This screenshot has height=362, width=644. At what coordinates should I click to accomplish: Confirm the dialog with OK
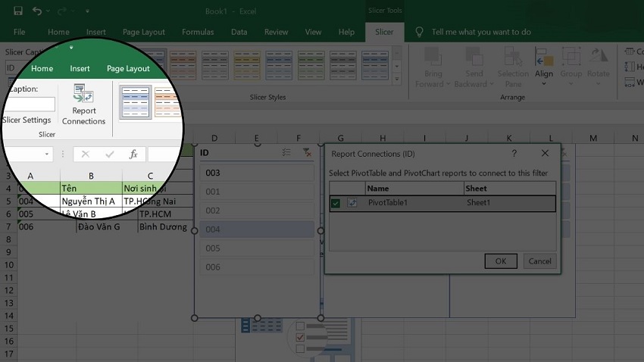tap(500, 261)
